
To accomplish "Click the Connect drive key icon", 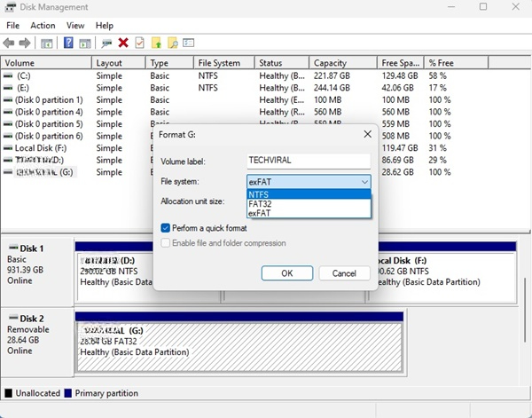I will pos(106,43).
